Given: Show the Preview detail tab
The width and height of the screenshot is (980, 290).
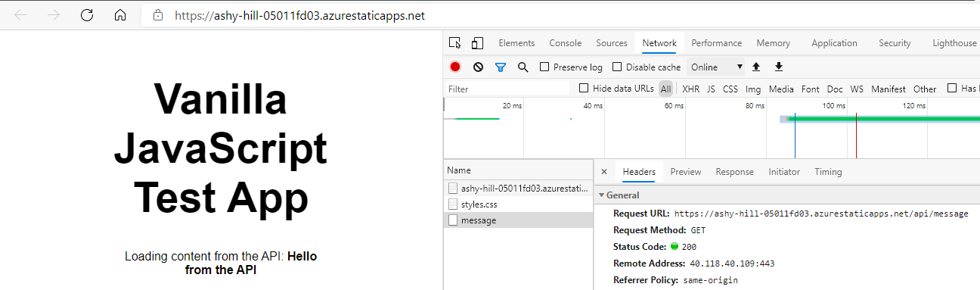Looking at the screenshot, I should click(x=686, y=172).
